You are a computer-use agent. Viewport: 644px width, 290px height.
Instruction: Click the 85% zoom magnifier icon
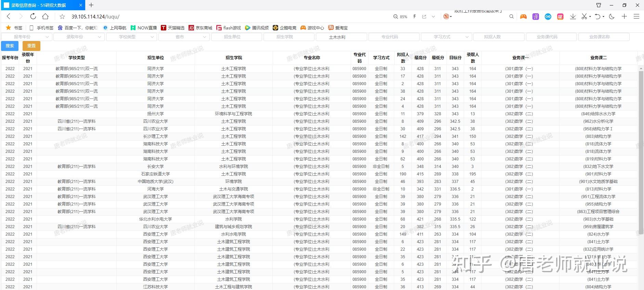click(396, 16)
